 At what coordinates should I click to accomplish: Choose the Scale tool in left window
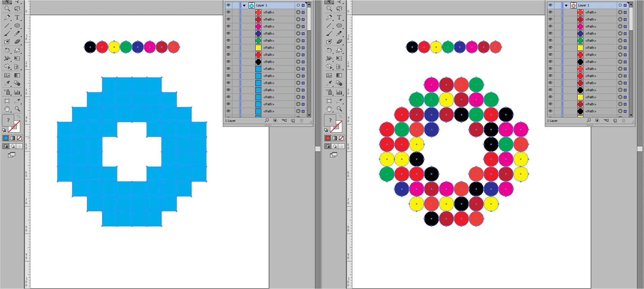click(17, 50)
